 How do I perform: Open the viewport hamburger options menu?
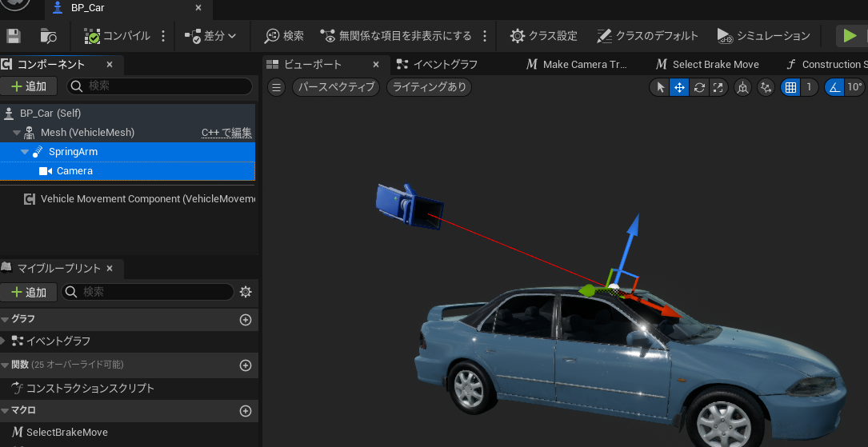277,87
